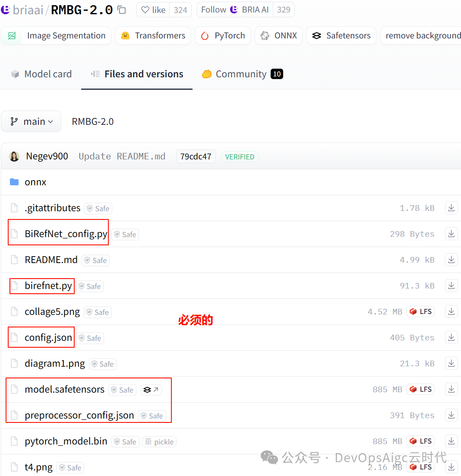Download preprocessor_config.json
Screen dimensions: 461x476
[x=452, y=415]
